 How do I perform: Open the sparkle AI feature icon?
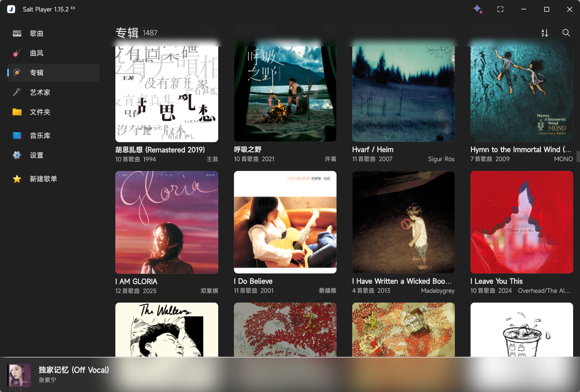coord(478,9)
